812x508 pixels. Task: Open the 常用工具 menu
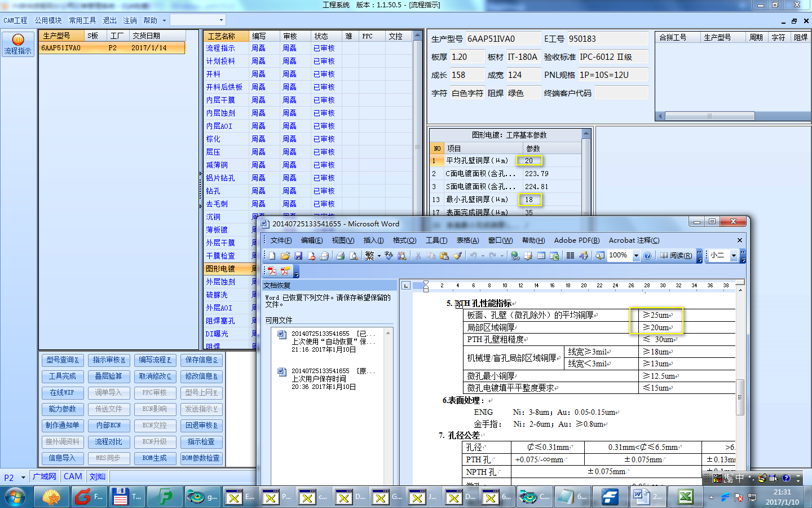[x=82, y=20]
